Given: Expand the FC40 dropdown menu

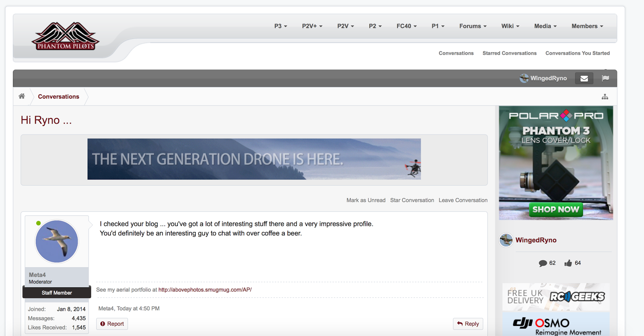Looking at the screenshot, I should 407,26.
